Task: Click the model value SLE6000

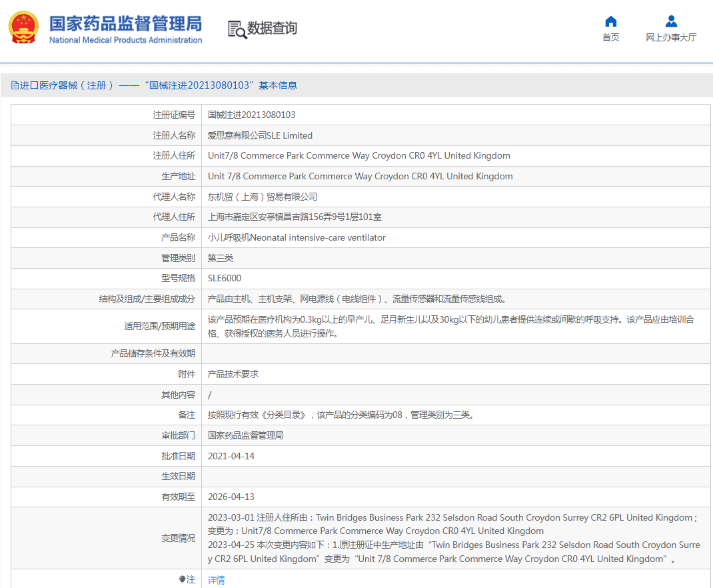Action: tap(225, 278)
